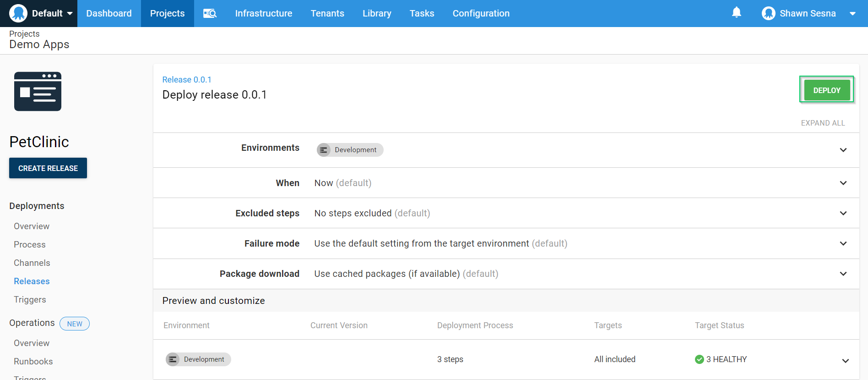This screenshot has height=380, width=868.
Task: Expand the Development row in preview table
Action: tap(845, 361)
